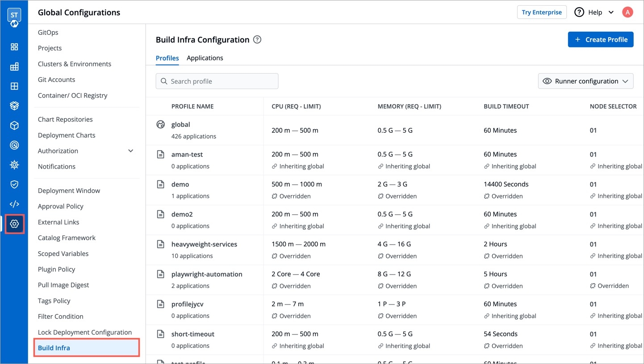Open the global profile name link

coord(181,125)
